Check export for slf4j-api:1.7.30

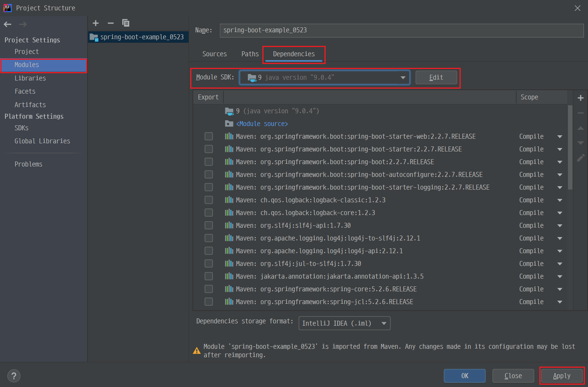pyautogui.click(x=209, y=225)
